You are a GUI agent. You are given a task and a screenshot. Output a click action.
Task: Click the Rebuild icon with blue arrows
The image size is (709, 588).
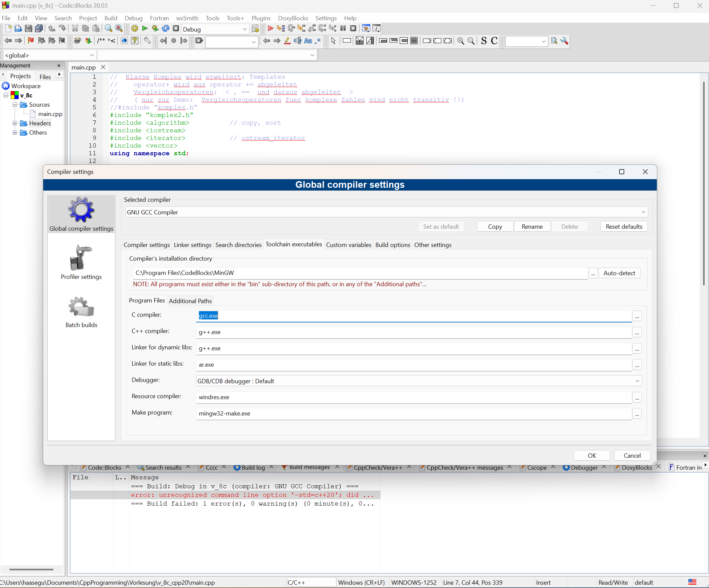click(x=165, y=29)
